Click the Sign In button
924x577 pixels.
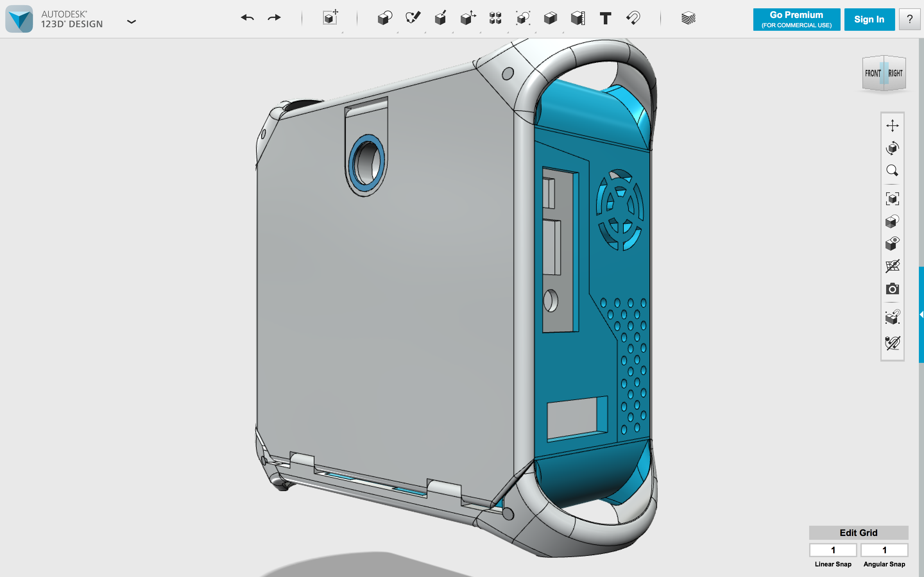pos(869,20)
